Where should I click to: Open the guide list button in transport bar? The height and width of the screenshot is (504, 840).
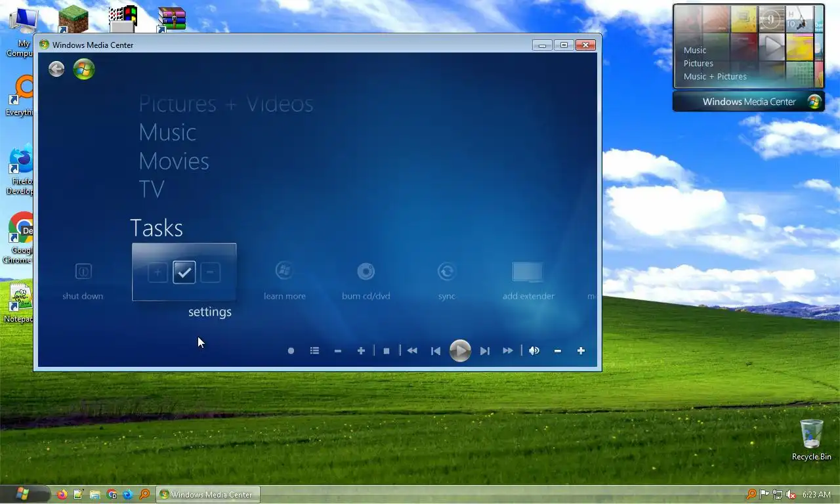pyautogui.click(x=315, y=351)
